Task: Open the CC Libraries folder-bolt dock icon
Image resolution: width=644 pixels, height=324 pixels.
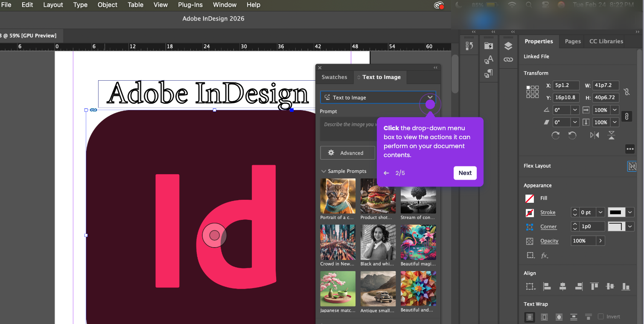Action: coord(489,46)
